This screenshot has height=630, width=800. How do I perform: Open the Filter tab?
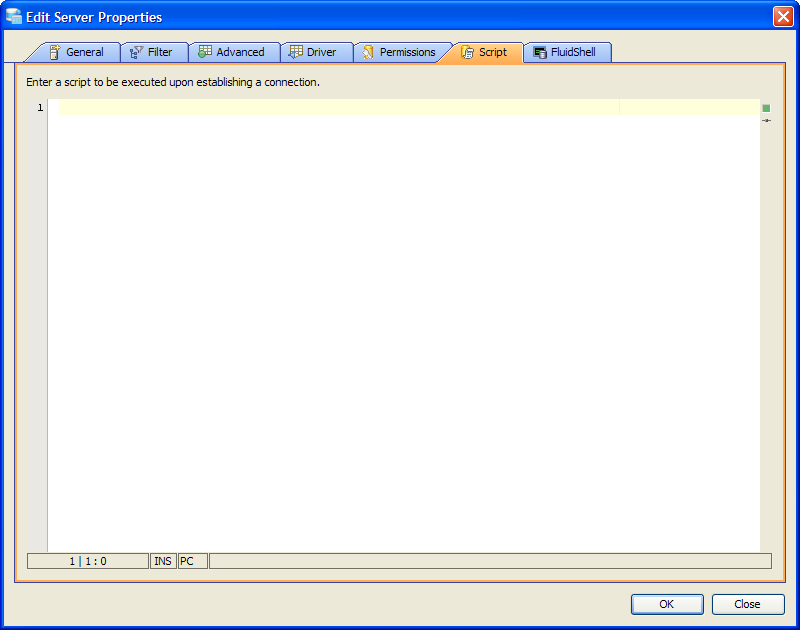(x=154, y=52)
